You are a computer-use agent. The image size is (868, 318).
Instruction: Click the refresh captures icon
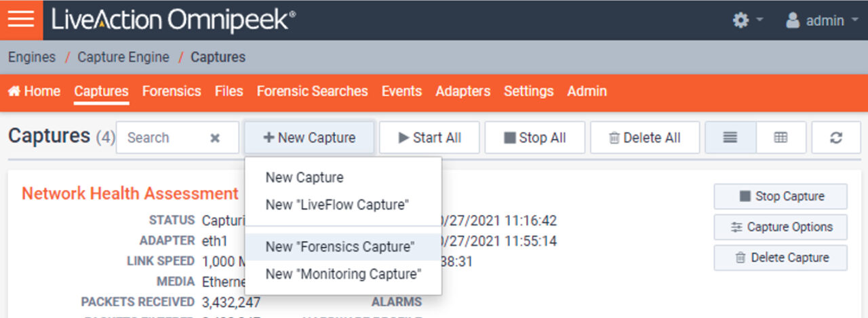point(835,138)
